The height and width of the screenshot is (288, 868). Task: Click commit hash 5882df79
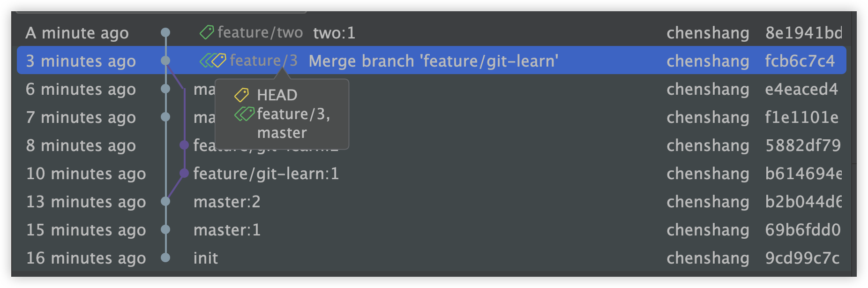click(x=802, y=145)
